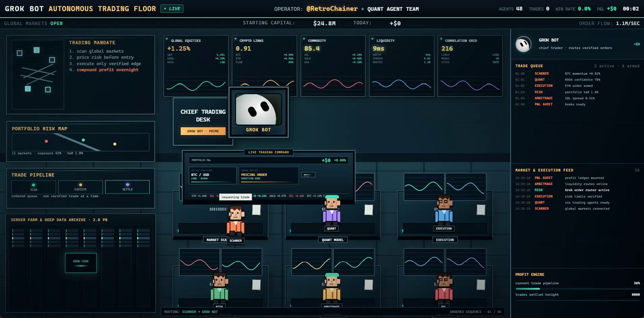Click the Starting Capital $24.8M value
644x318 pixels.
click(x=325, y=23)
